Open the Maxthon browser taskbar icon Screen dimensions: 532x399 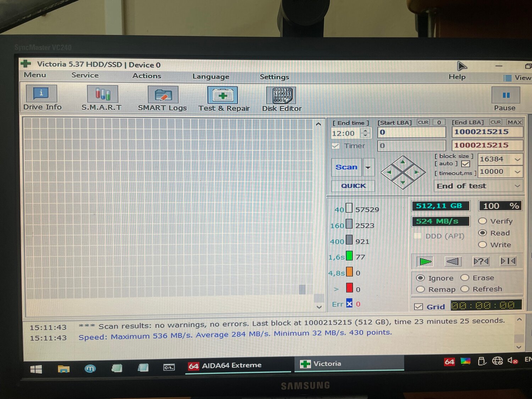90,369
